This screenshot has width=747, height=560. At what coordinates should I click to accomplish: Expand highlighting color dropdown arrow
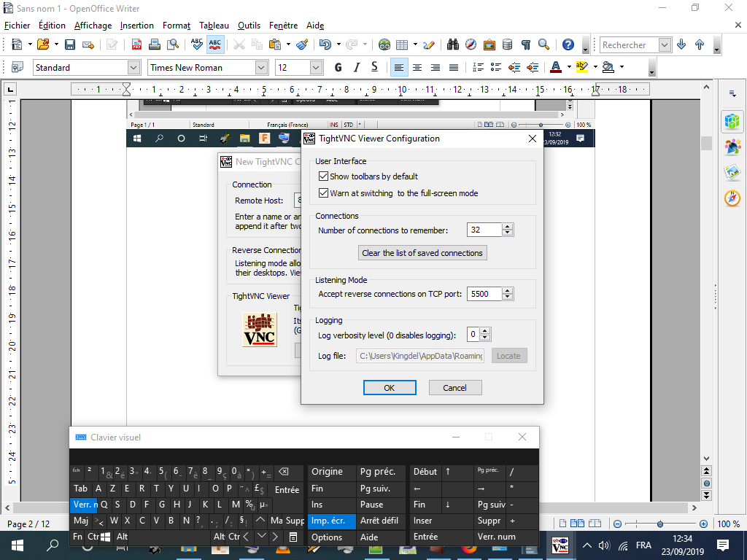click(x=595, y=67)
